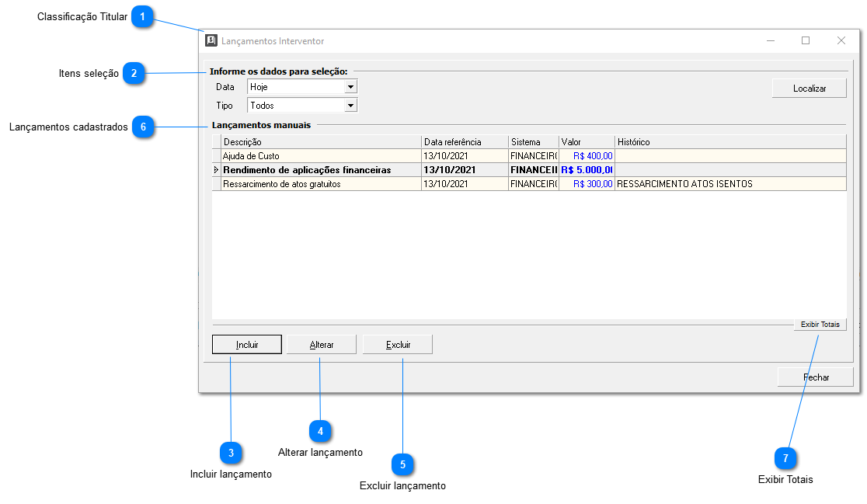The width and height of the screenshot is (867, 504).
Task: Click the Data field showing Hoje
Action: click(302, 87)
